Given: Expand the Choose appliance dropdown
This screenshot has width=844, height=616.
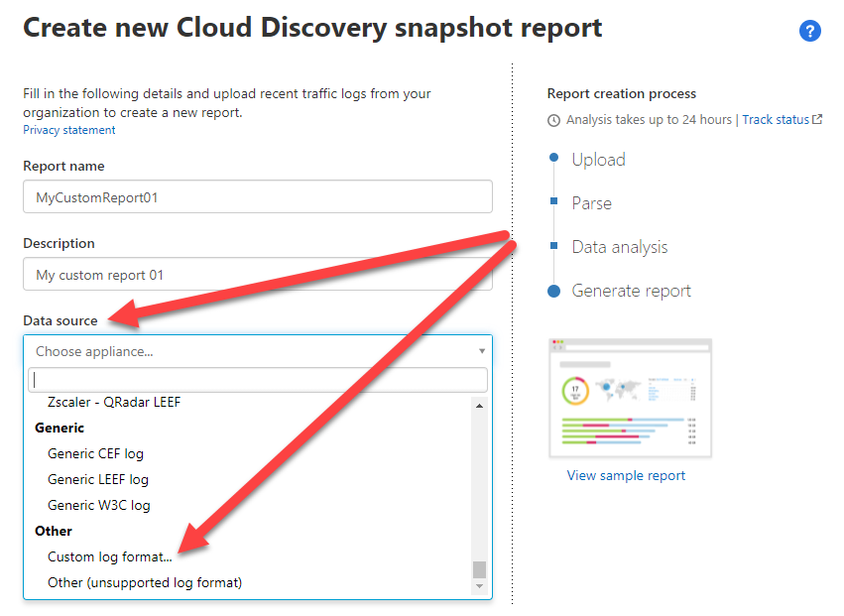Looking at the screenshot, I should click(x=258, y=351).
